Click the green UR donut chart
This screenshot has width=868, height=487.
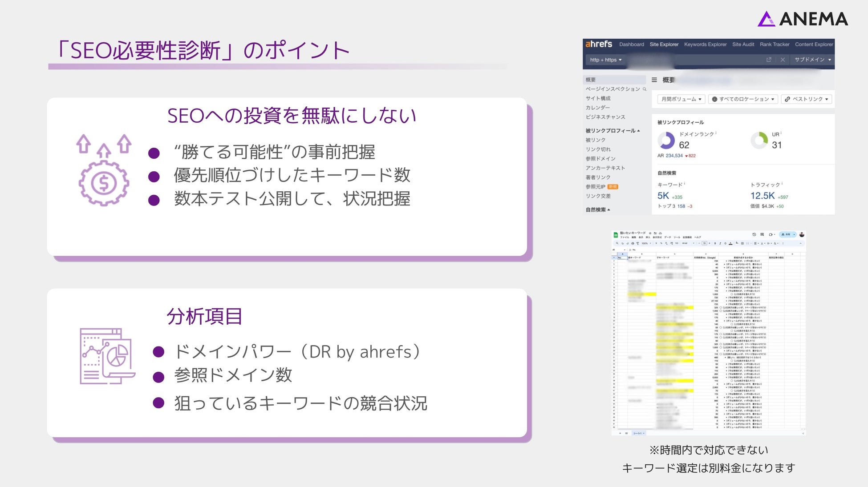pyautogui.click(x=759, y=140)
